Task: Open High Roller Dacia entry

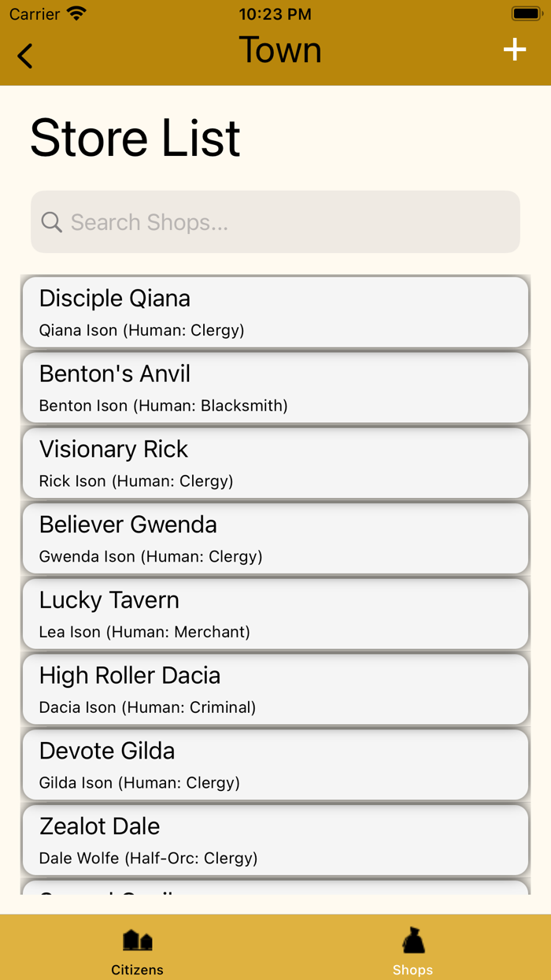Action: 275,690
